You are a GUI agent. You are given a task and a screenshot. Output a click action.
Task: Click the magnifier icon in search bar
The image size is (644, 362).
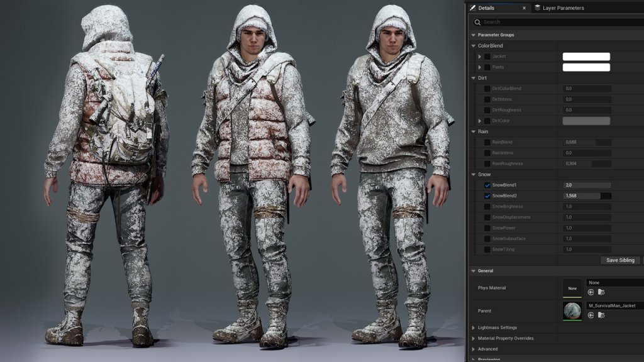[477, 22]
